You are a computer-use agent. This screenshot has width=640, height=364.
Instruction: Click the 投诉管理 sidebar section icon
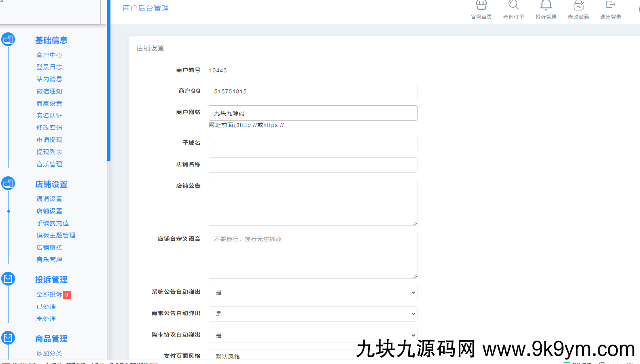(8, 279)
